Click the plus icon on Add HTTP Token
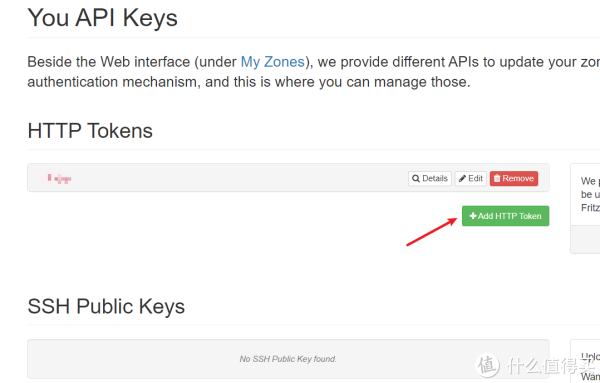 (x=473, y=216)
